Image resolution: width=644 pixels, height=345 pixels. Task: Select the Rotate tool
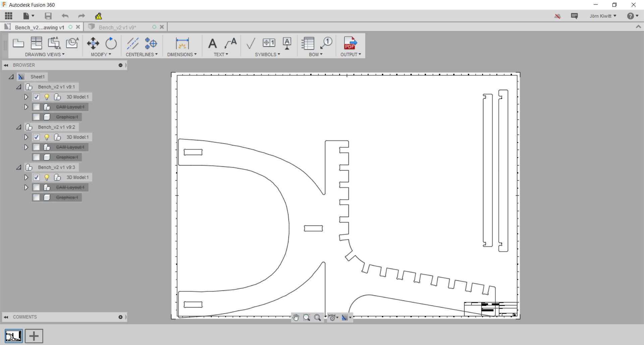coord(111,43)
